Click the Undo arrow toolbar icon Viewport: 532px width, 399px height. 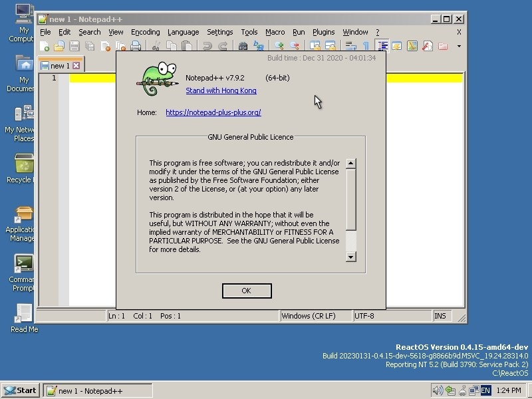207,46
